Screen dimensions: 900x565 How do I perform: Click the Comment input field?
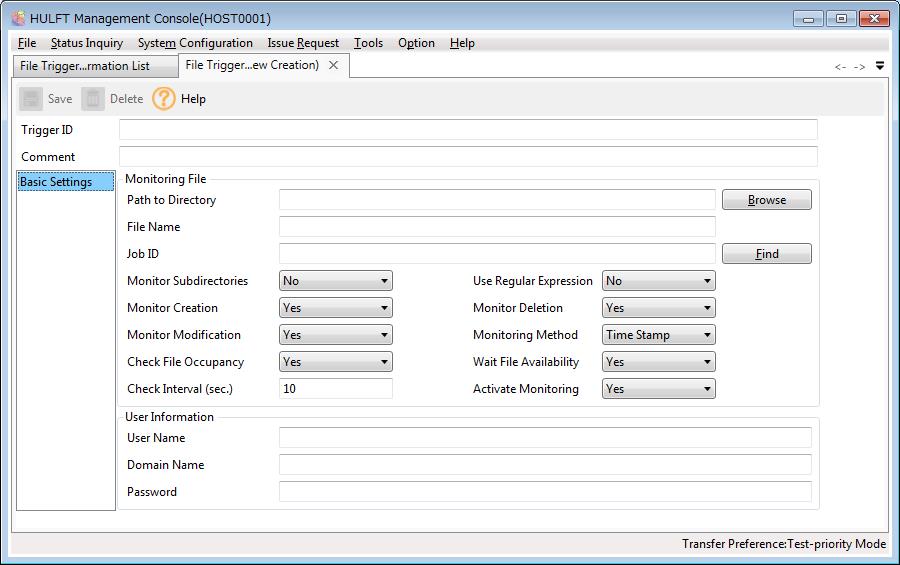pyautogui.click(x=468, y=157)
